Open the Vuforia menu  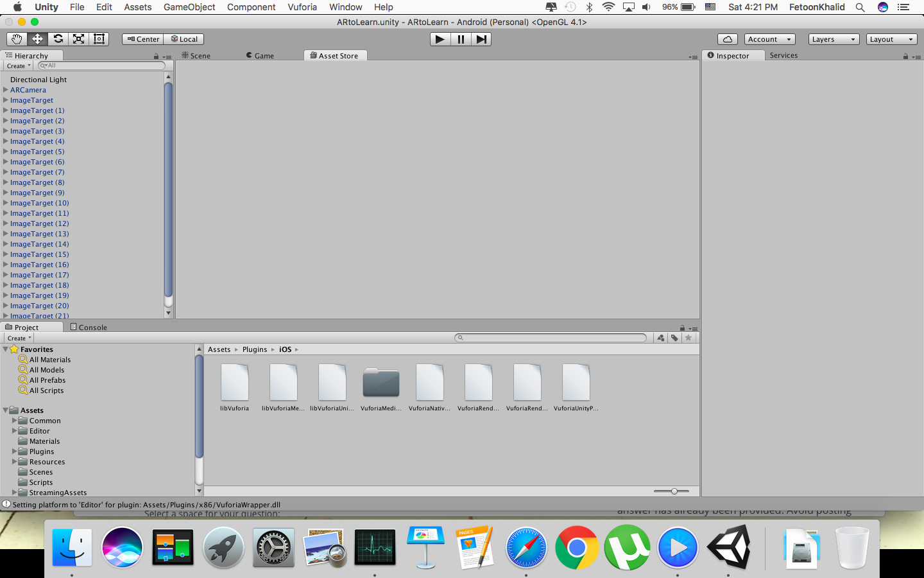[x=302, y=7]
